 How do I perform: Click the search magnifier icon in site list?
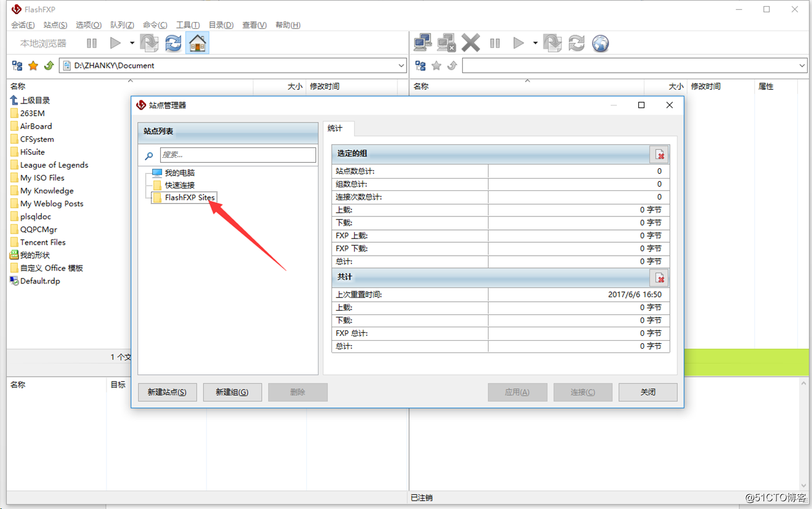148,156
